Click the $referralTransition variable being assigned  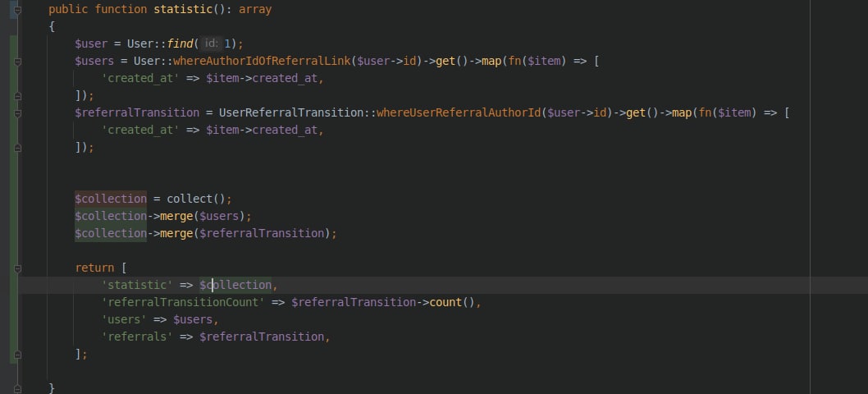[x=137, y=112]
